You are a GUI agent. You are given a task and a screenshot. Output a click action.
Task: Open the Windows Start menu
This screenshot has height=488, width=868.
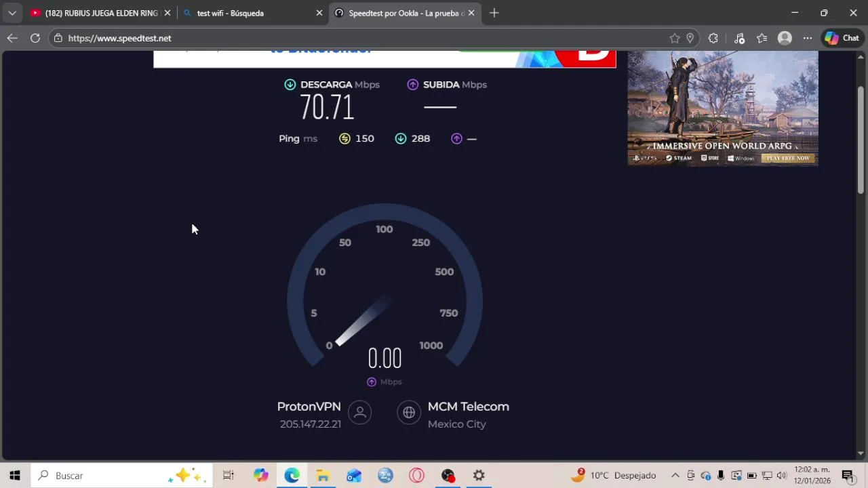(15, 475)
